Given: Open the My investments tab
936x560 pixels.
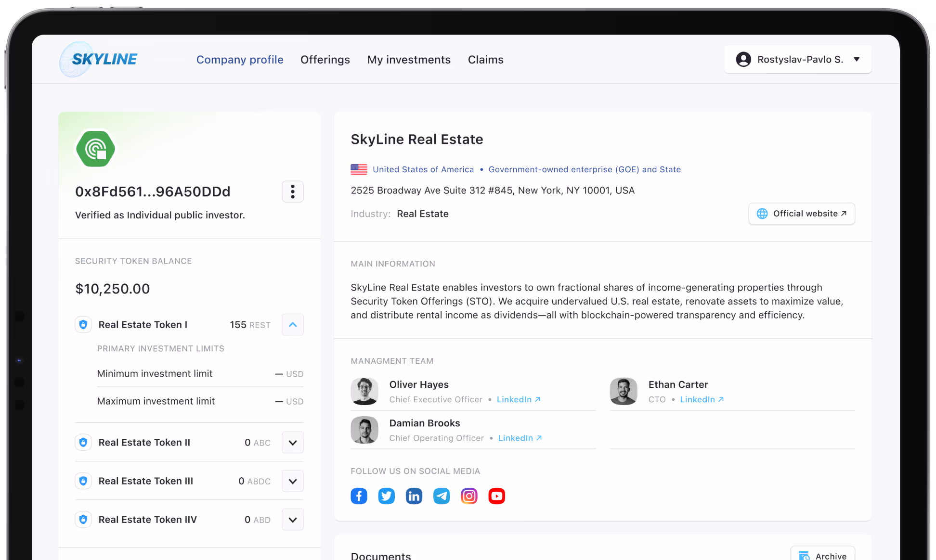Looking at the screenshot, I should (409, 60).
